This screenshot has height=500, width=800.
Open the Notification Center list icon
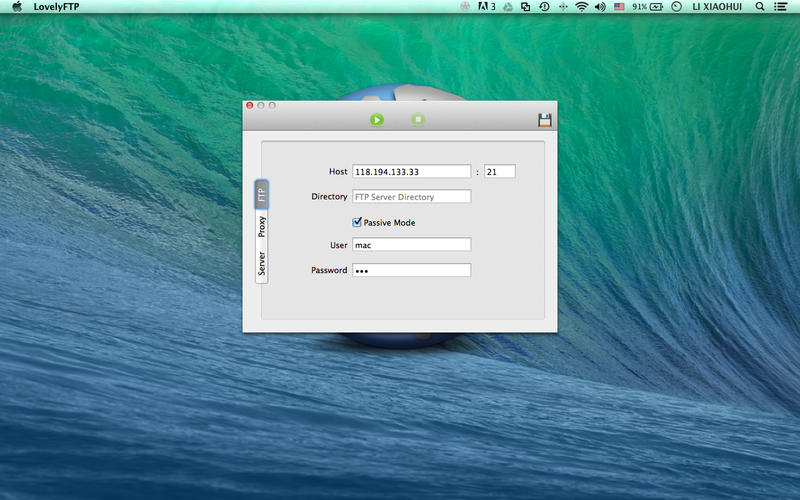point(782,7)
